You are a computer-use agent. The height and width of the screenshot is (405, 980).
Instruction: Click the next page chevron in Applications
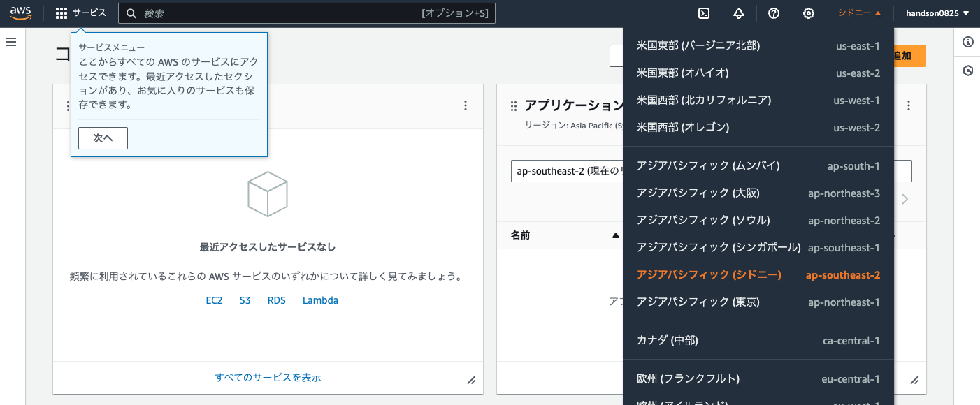pyautogui.click(x=905, y=199)
